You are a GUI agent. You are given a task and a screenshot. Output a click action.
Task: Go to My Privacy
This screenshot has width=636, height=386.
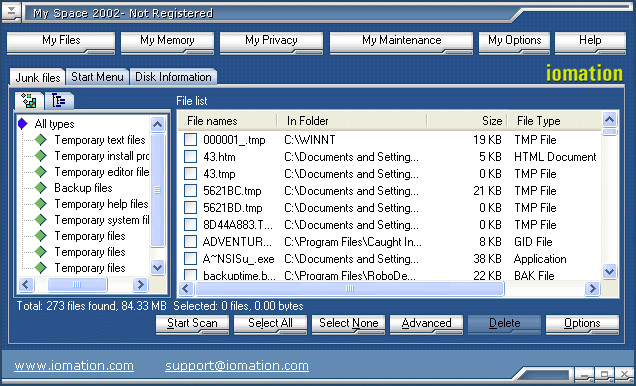[271, 43]
